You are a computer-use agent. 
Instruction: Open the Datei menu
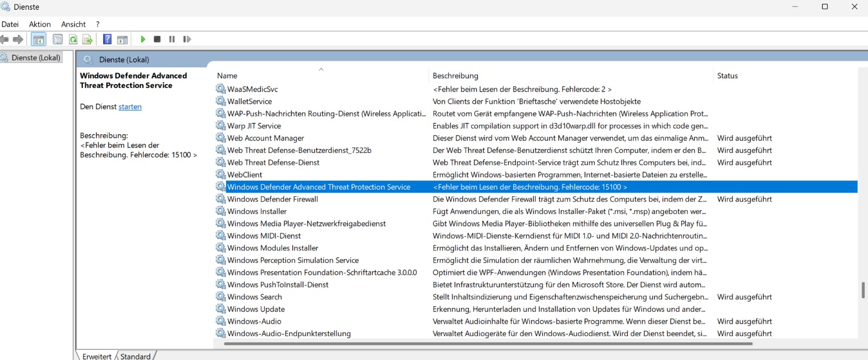pyautogui.click(x=10, y=24)
